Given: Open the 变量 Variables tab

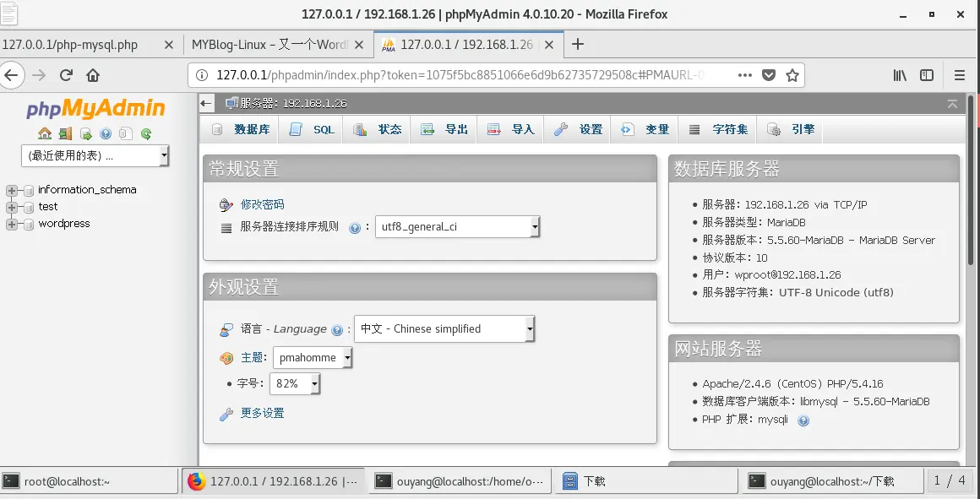Looking at the screenshot, I should coord(645,129).
